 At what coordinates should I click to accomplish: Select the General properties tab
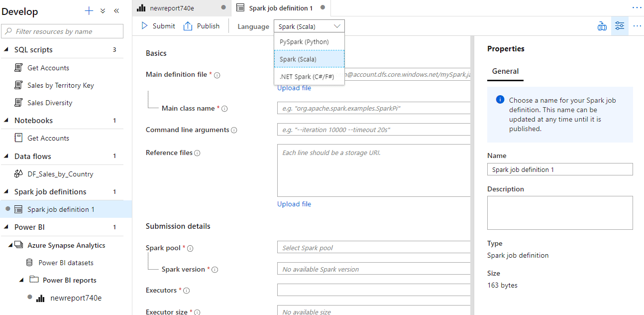click(x=505, y=71)
